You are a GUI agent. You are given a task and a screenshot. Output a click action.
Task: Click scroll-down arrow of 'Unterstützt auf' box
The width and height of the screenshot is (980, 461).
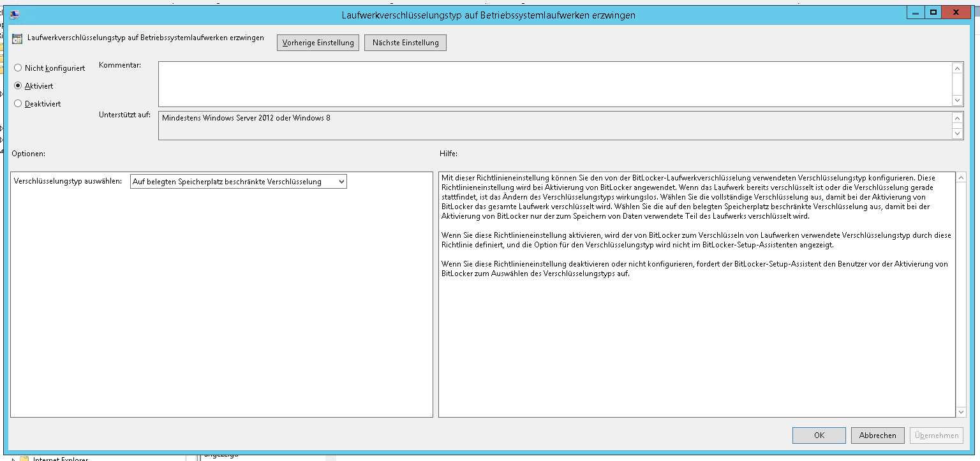[x=957, y=133]
